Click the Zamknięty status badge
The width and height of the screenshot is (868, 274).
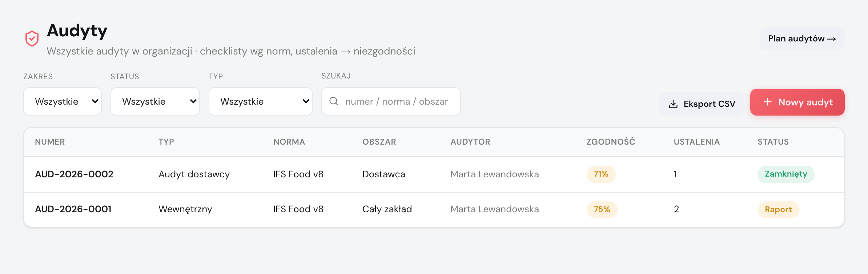786,174
